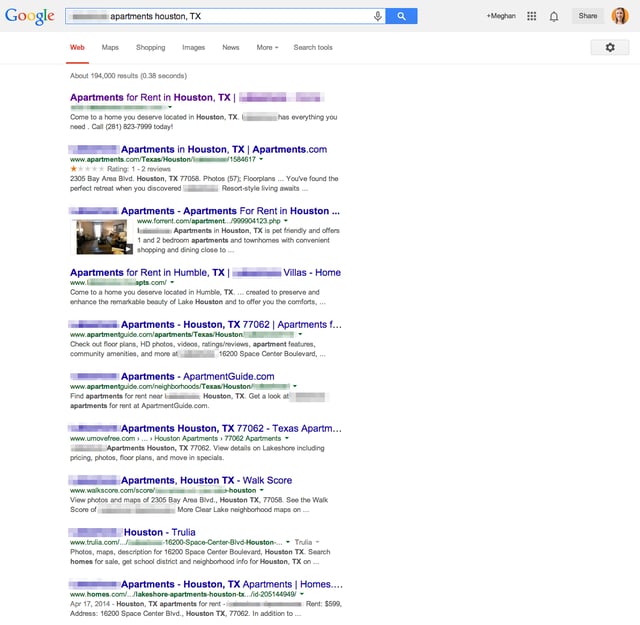Viewport: 640px width, 625px height.
Task: Click the Share button
Action: coord(587,16)
